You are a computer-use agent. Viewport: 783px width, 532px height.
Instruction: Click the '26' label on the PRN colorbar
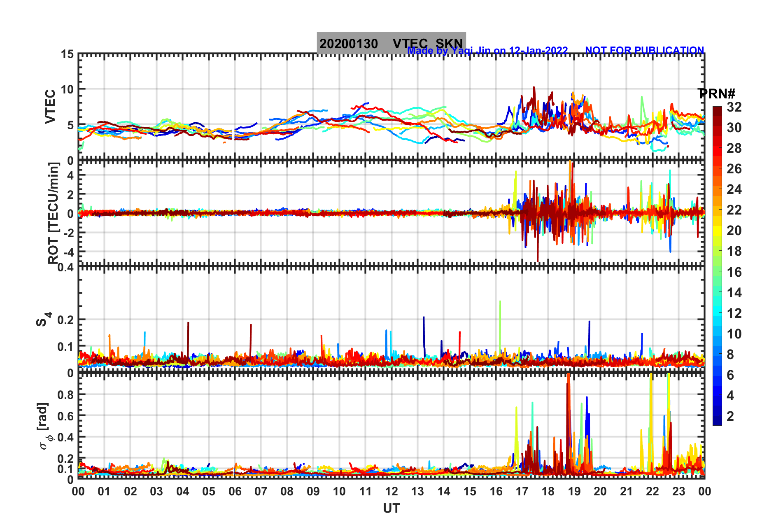(x=734, y=169)
